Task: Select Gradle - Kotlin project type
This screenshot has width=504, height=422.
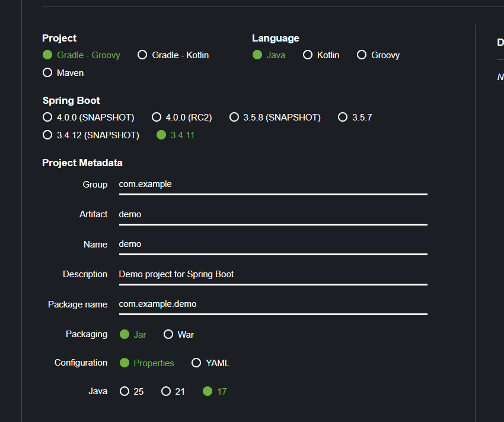Action: 173,55
